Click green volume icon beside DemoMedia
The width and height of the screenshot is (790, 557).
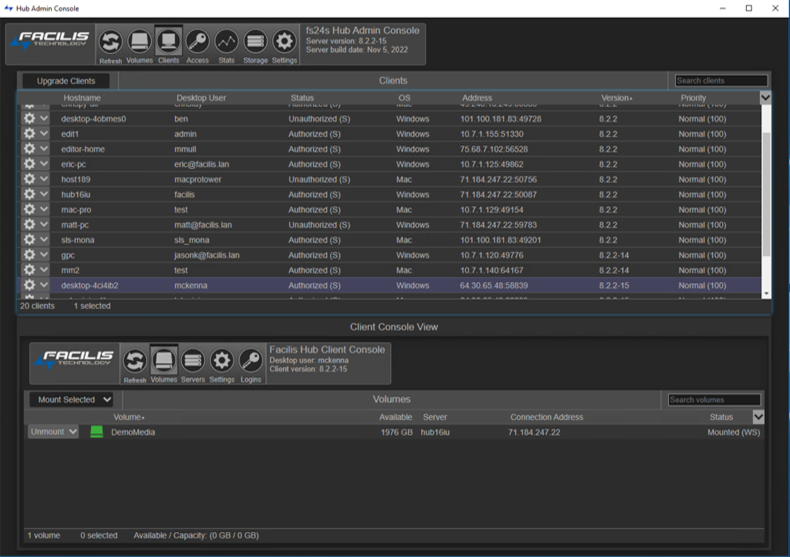97,432
